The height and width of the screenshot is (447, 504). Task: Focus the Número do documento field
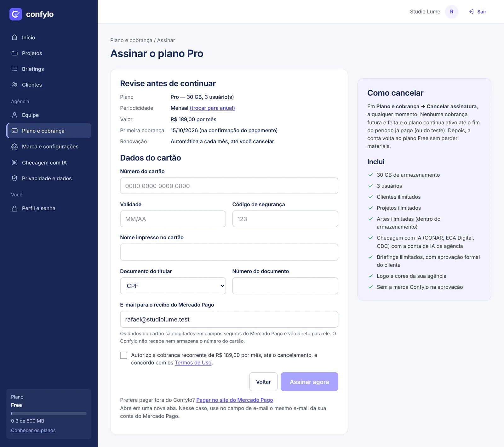[285, 286]
